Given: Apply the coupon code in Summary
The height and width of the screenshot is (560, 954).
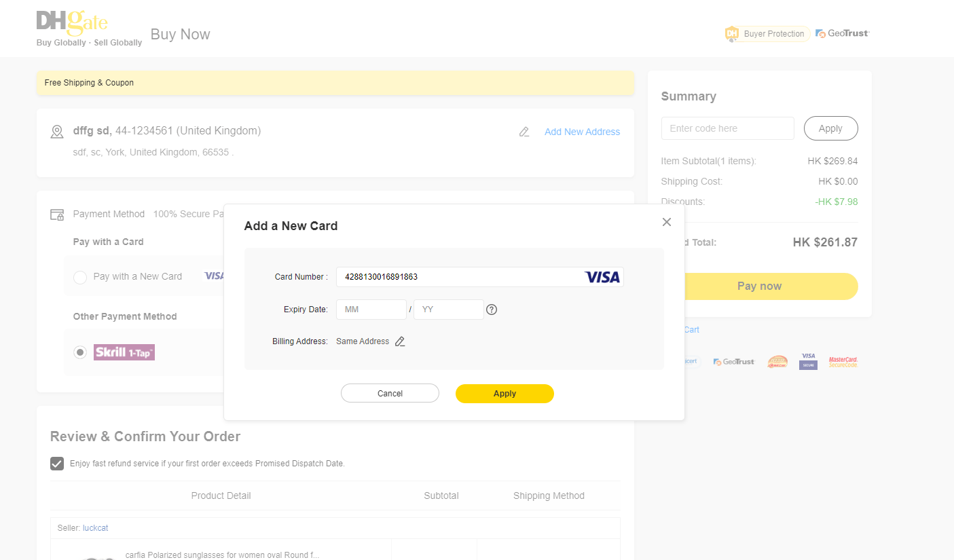Looking at the screenshot, I should [x=830, y=128].
